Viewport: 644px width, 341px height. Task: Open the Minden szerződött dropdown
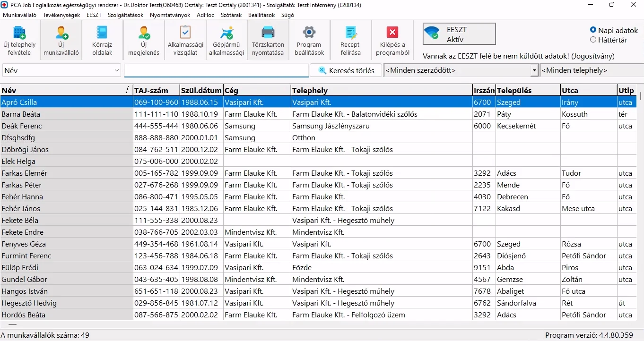pyautogui.click(x=534, y=71)
